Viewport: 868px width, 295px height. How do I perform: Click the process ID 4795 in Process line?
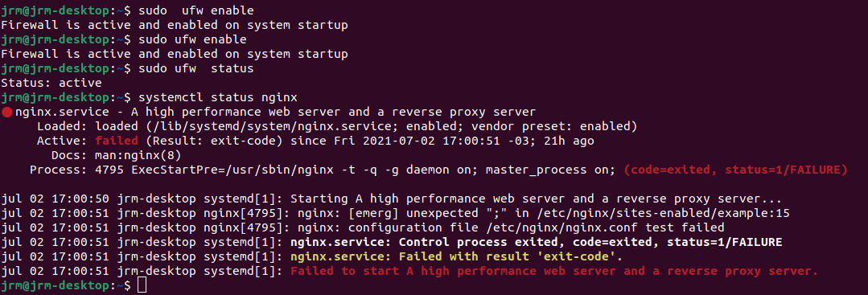(x=109, y=170)
